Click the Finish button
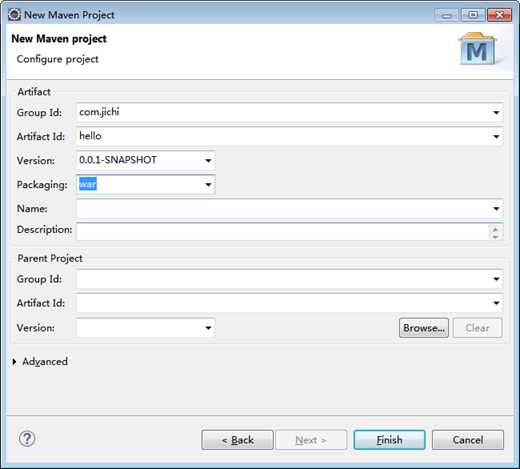Image resolution: width=520 pixels, height=469 pixels. pyautogui.click(x=389, y=440)
